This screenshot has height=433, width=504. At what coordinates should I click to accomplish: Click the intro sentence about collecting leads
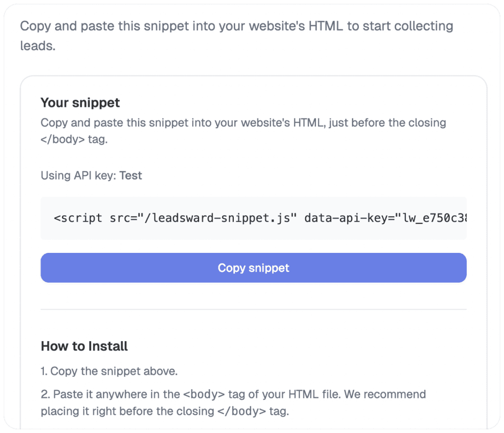(237, 35)
